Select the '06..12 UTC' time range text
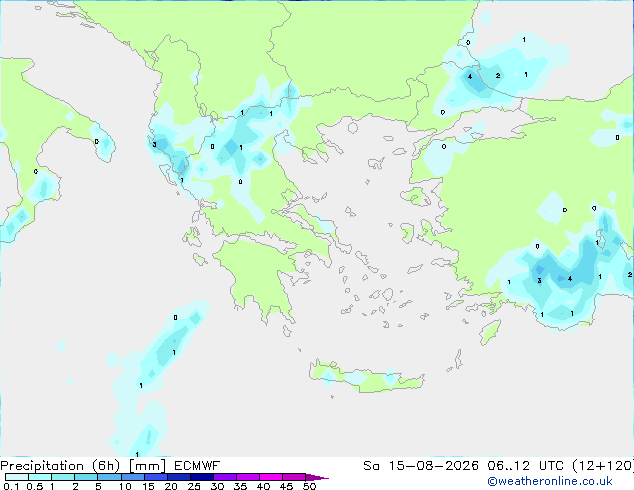Image resolution: width=634 pixels, height=490 pixels. pos(526,466)
